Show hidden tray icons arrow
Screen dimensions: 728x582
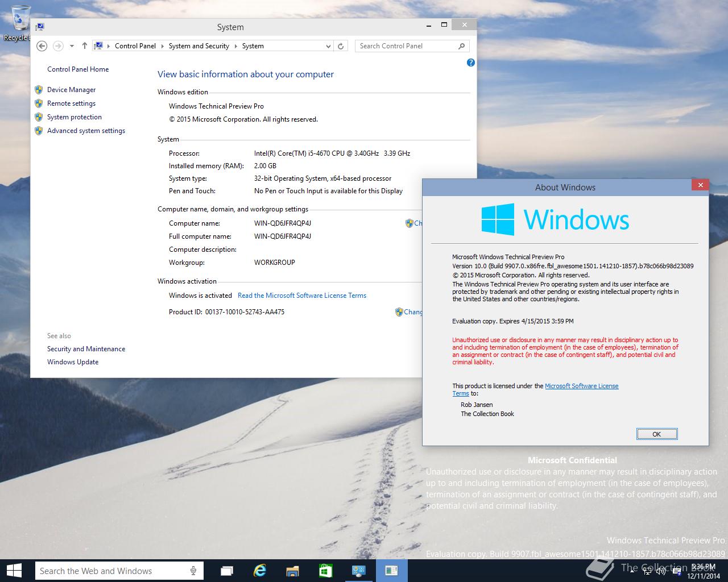[632, 571]
